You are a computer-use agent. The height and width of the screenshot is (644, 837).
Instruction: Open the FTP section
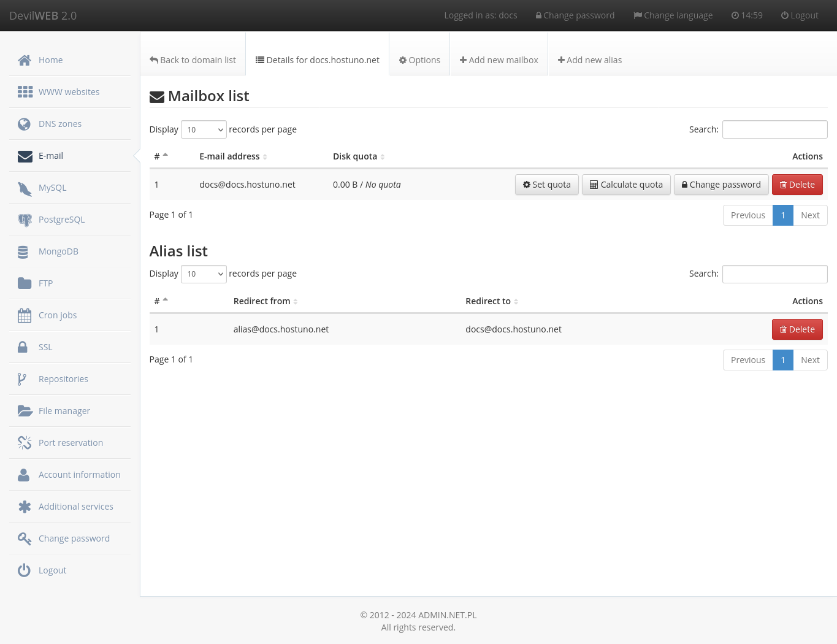tap(45, 283)
